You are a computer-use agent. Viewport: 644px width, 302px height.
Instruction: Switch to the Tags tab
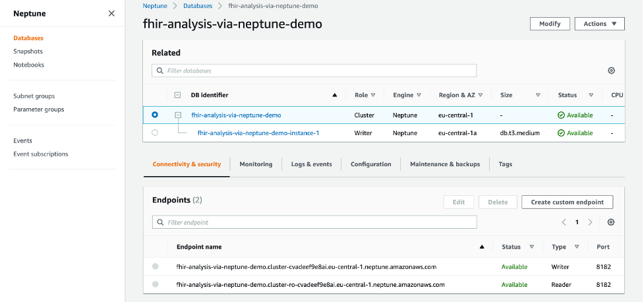[505, 164]
